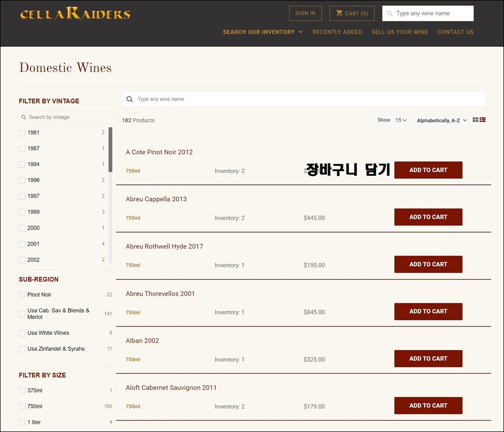504x432 pixels.
Task: Open the Show 15 per-page dropdown
Action: pos(401,120)
